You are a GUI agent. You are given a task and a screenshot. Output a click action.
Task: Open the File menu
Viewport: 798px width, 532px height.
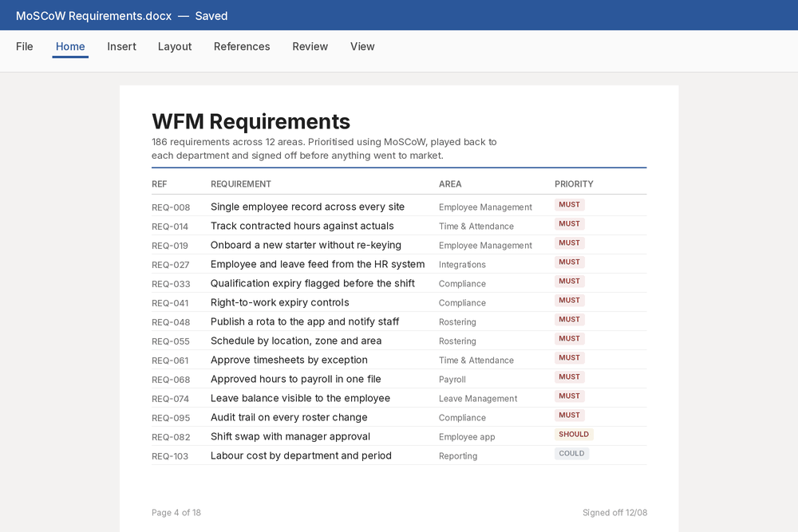[25, 46]
